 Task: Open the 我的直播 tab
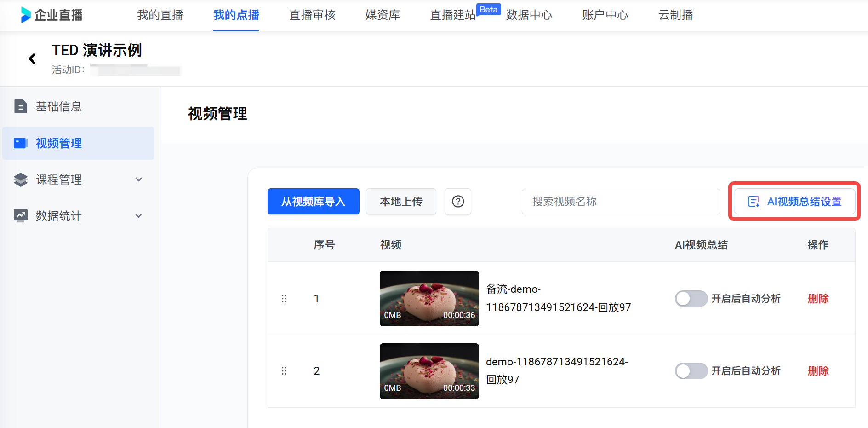pos(160,15)
